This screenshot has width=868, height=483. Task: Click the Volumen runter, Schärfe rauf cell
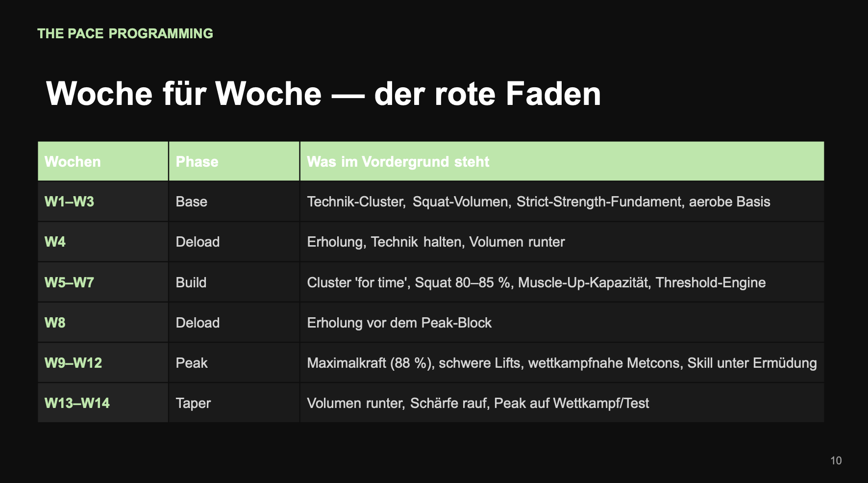(562, 403)
